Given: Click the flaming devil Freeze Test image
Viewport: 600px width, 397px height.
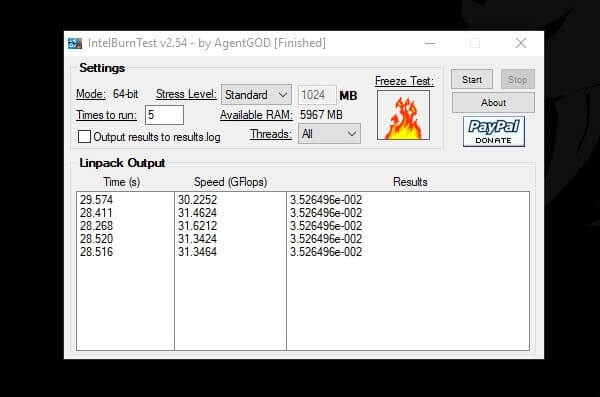Looking at the screenshot, I should pos(403,115).
